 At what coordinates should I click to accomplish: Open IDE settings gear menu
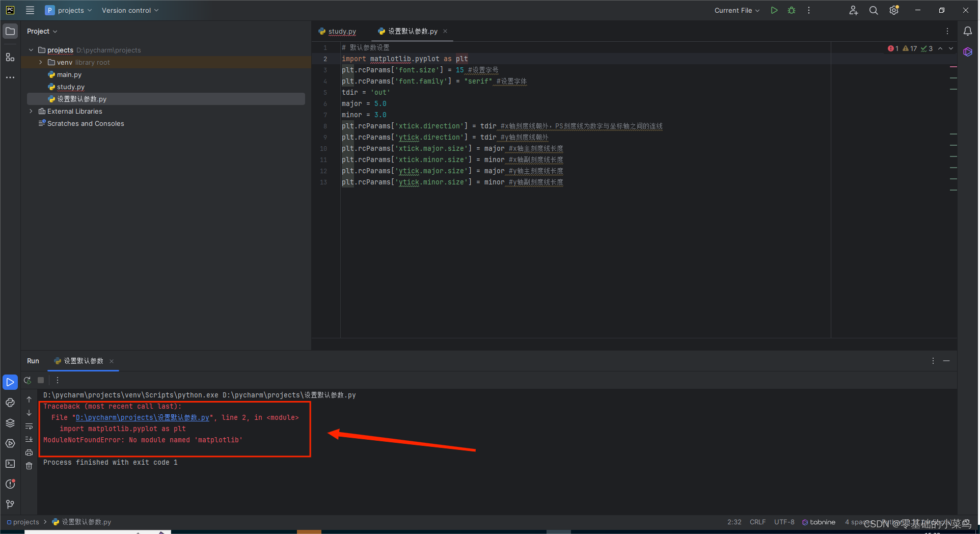tap(893, 10)
